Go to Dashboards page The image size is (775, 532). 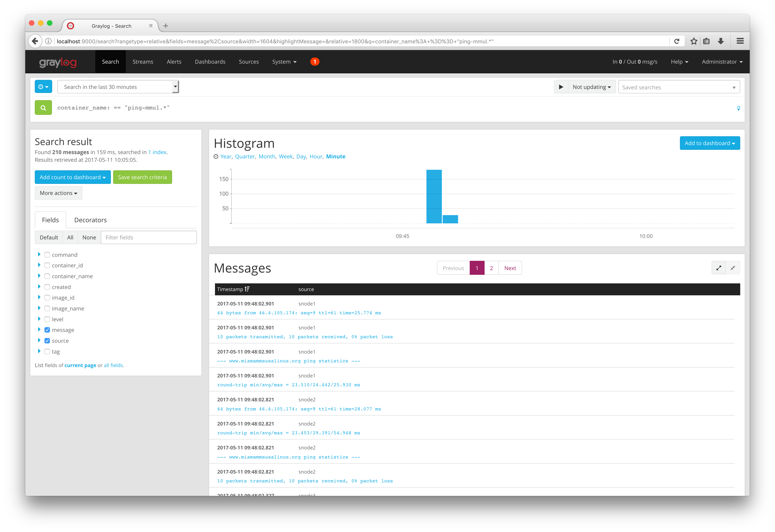210,62
